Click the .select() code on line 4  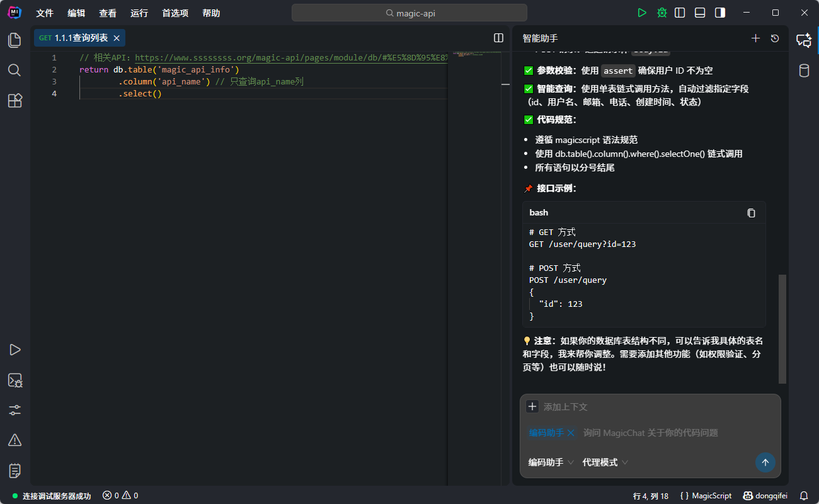click(x=140, y=93)
